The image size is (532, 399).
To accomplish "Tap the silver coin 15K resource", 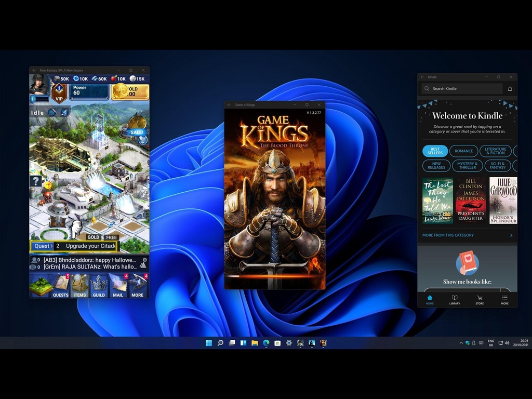I will click(x=137, y=79).
